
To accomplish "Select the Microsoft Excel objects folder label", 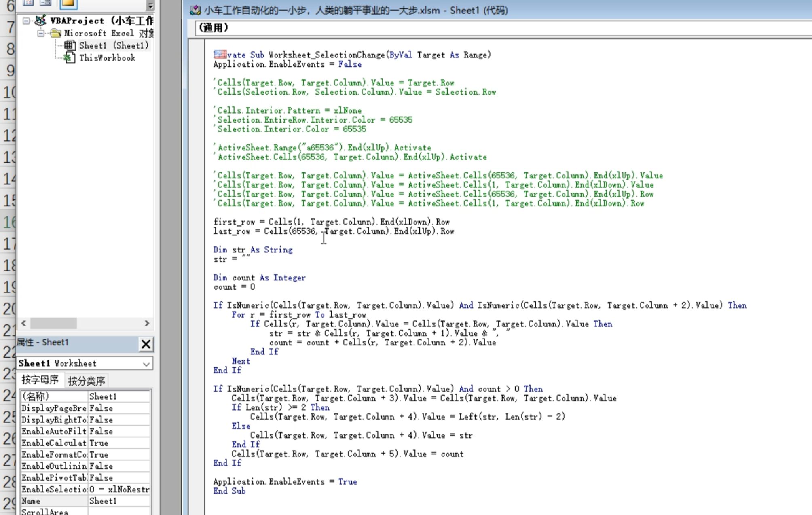I will [109, 33].
